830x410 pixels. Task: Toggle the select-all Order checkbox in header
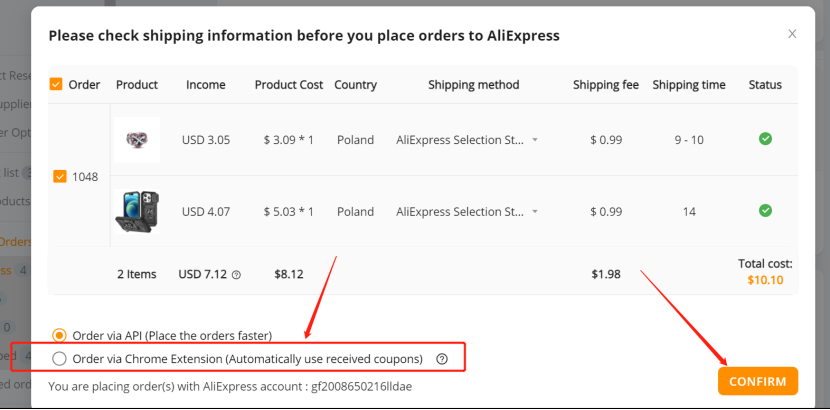tap(56, 84)
